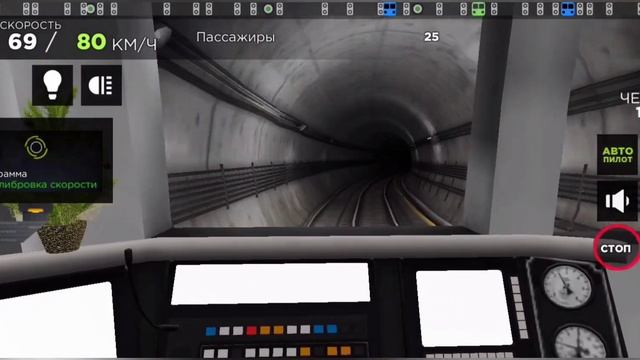Screen dimensions: 640x360
Task: Click the upper round pressure gauge
Action: pyautogui.click(x=567, y=286)
